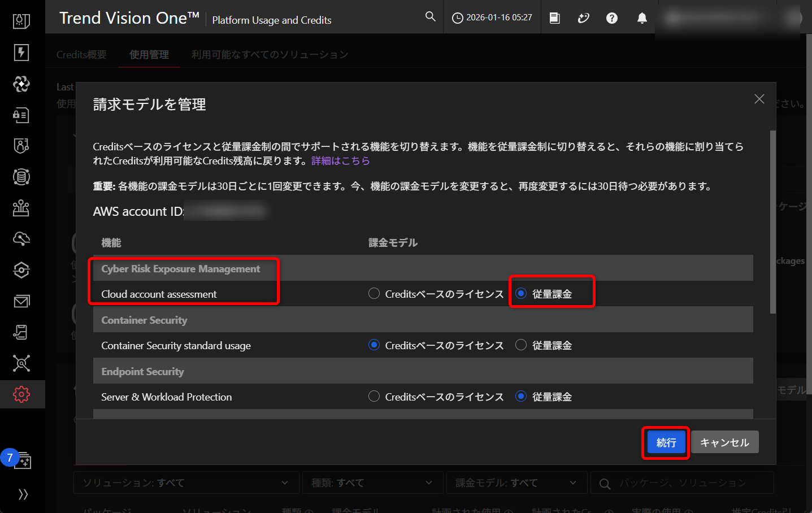Click the Cyber Risk Exposure Management header
812x513 pixels.
pos(181,268)
